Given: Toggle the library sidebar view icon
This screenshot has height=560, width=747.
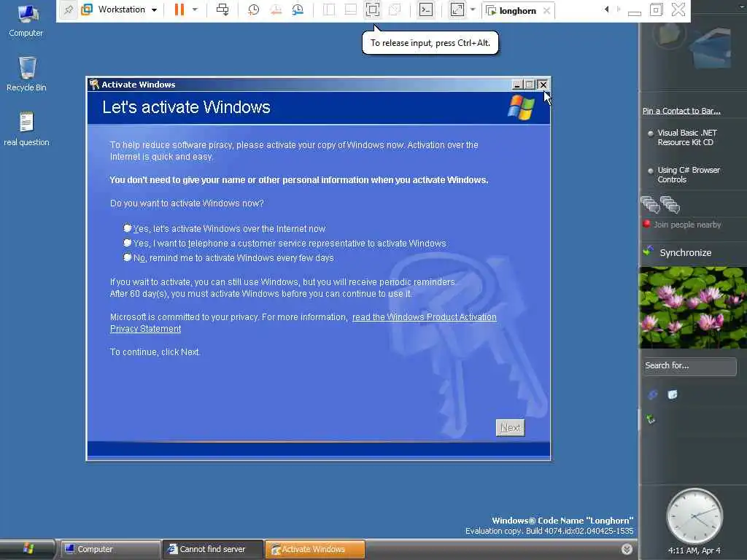Looking at the screenshot, I should coord(329,9).
